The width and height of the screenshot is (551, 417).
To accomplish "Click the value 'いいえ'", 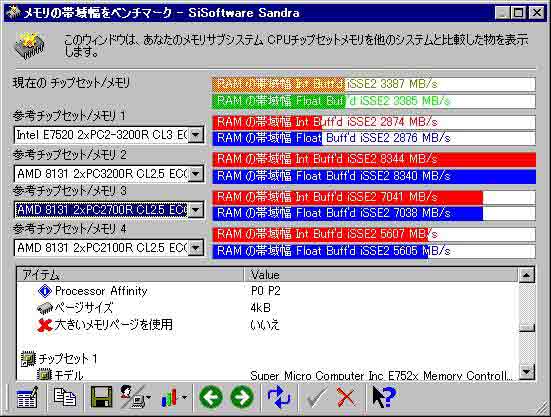I will [265, 325].
